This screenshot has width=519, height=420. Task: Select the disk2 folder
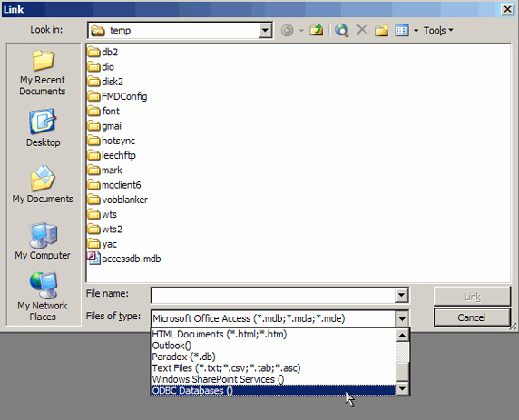click(105, 82)
